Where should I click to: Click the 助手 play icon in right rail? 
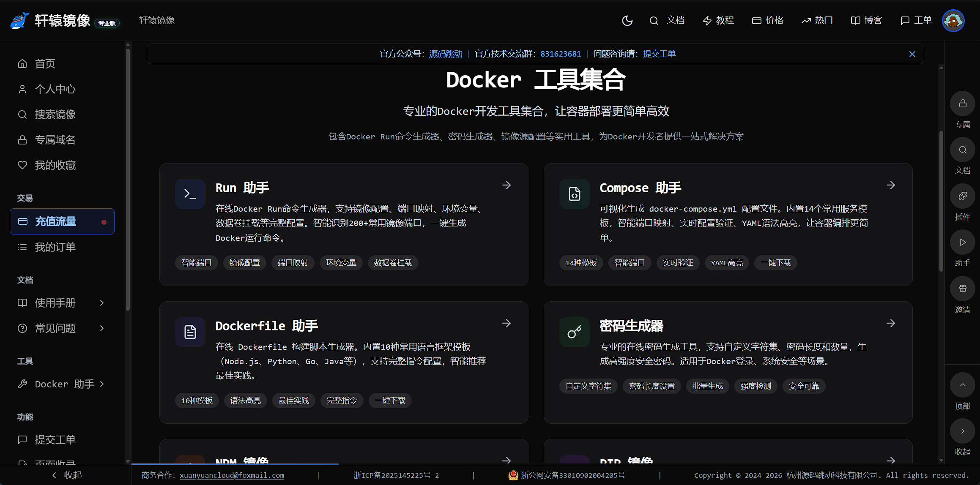(963, 242)
